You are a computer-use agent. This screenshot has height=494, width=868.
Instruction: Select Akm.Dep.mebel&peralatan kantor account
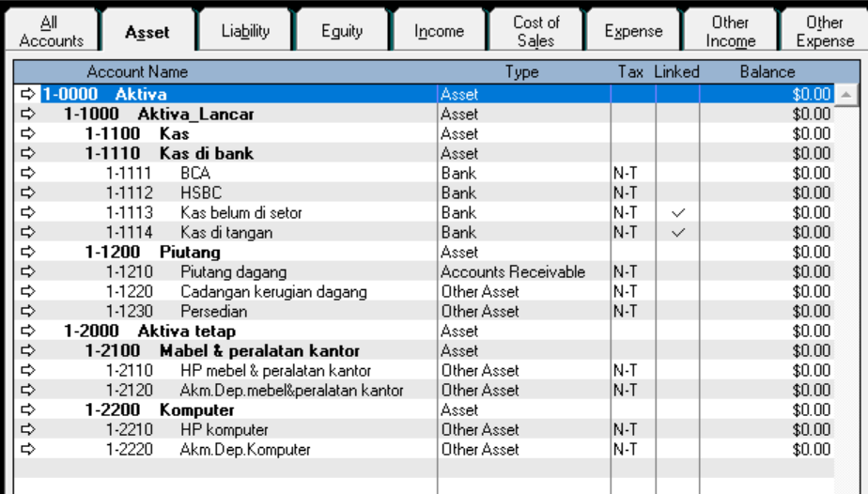click(x=292, y=390)
